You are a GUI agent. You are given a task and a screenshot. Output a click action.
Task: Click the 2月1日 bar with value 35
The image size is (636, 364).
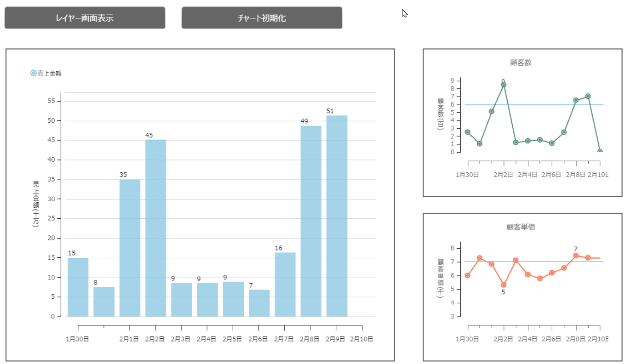click(130, 248)
